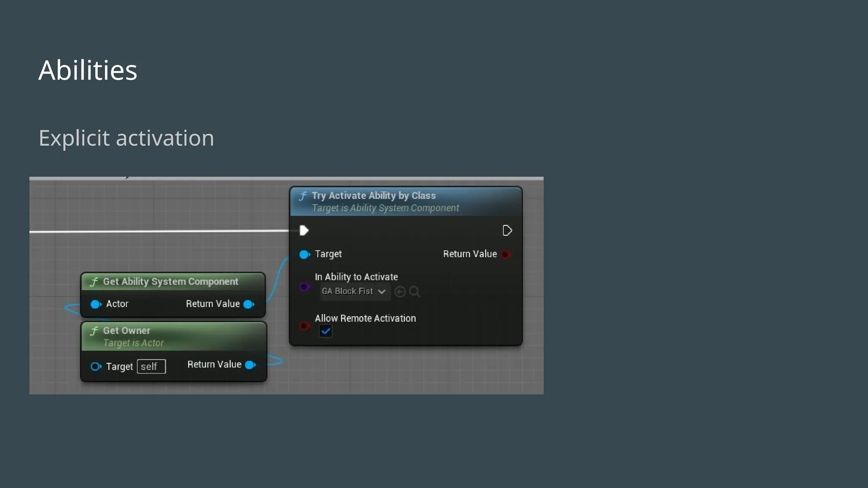Click the red Allow Remote Activation pin
This screenshot has height=488, width=868.
(x=304, y=326)
